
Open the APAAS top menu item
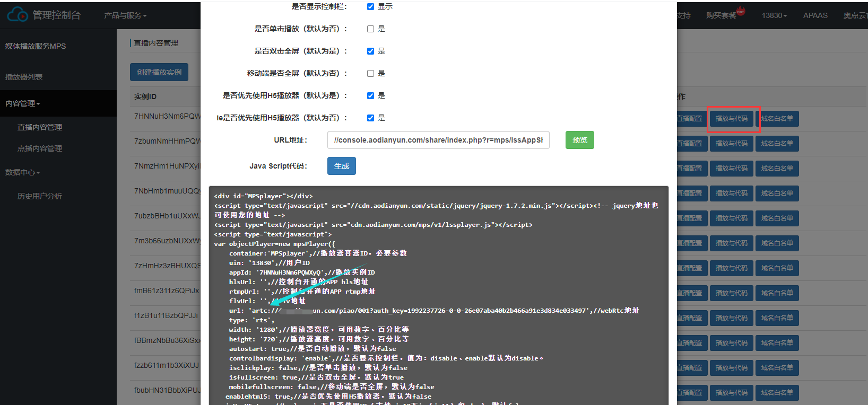click(x=815, y=15)
